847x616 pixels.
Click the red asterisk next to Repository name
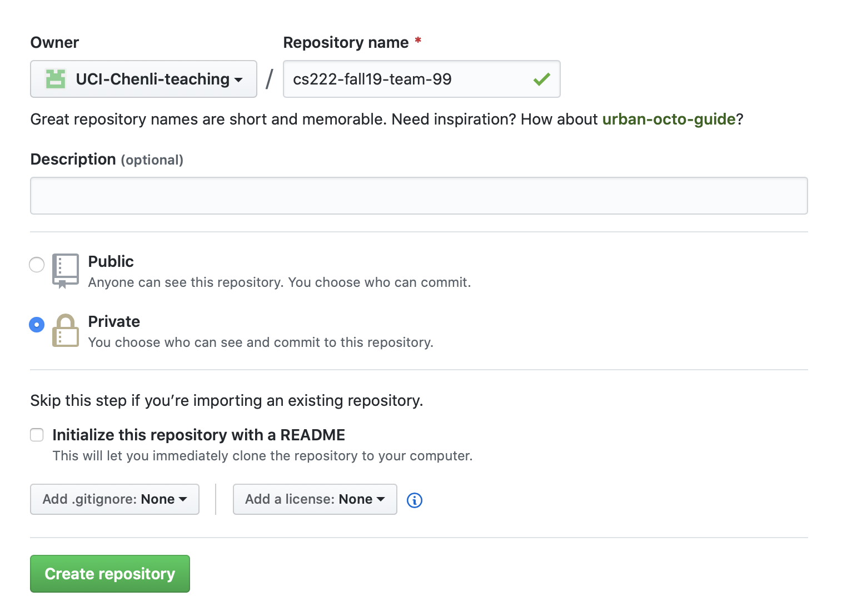(x=417, y=41)
